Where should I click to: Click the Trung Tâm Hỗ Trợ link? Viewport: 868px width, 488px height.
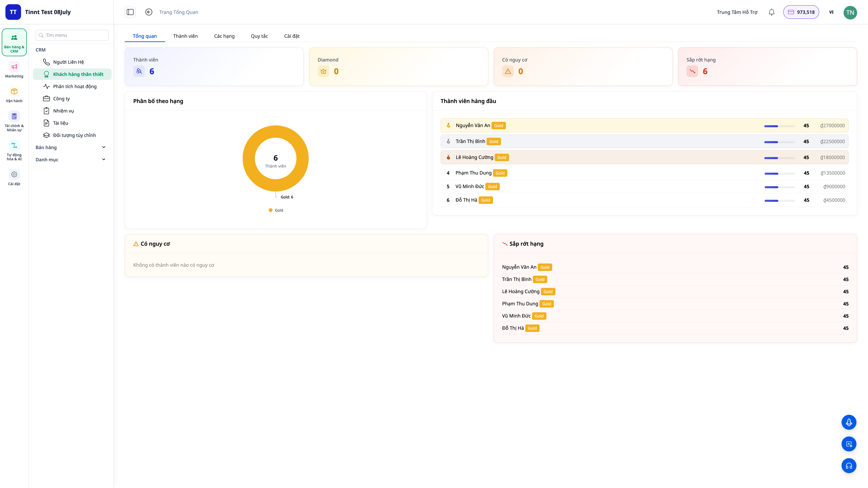(737, 12)
